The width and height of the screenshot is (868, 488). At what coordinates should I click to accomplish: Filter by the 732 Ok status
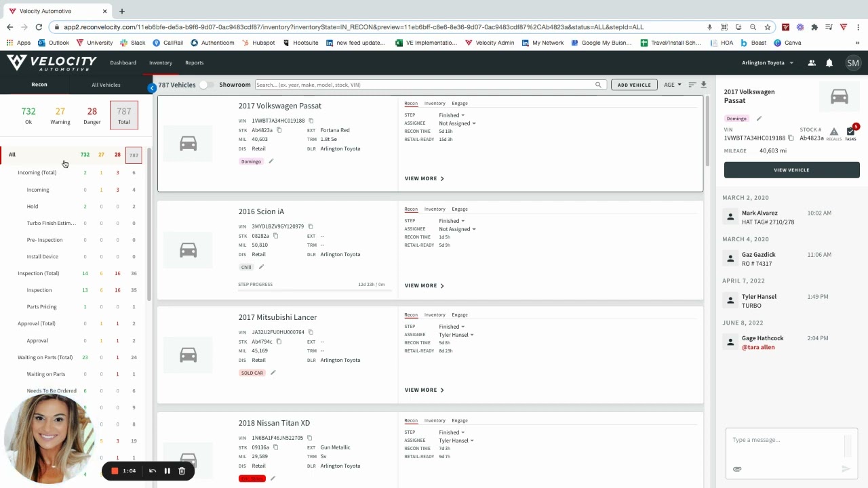(x=28, y=115)
